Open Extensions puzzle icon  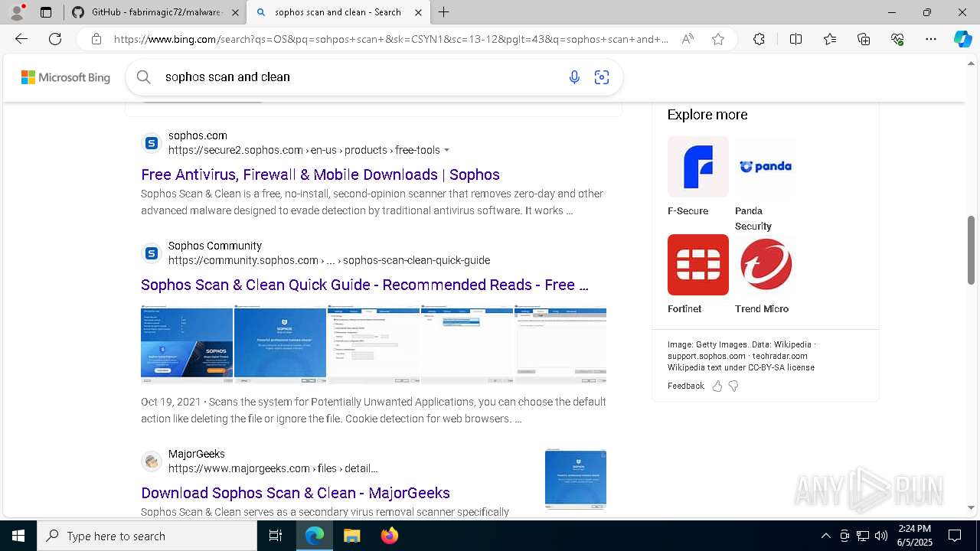759,39
